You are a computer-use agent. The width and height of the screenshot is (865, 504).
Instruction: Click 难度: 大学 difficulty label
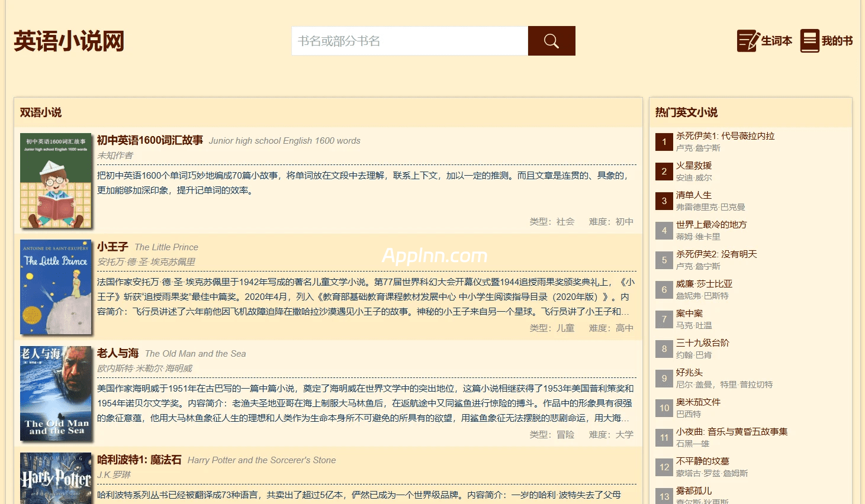611,434
